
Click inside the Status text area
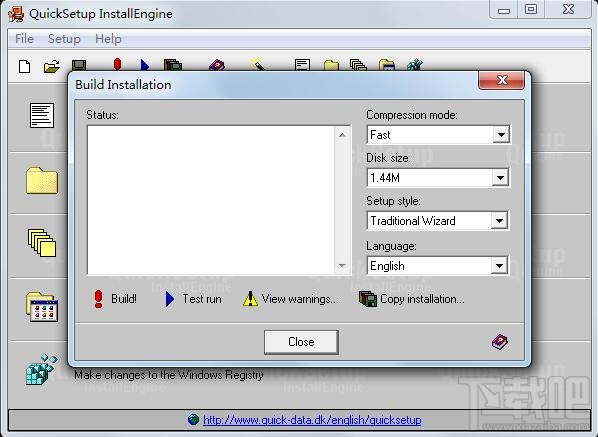[x=211, y=200]
